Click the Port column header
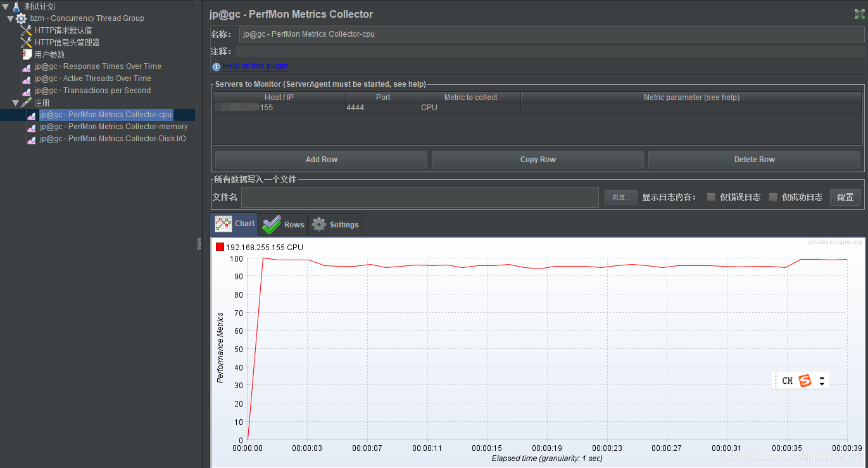This screenshot has height=468, width=868. tap(383, 98)
